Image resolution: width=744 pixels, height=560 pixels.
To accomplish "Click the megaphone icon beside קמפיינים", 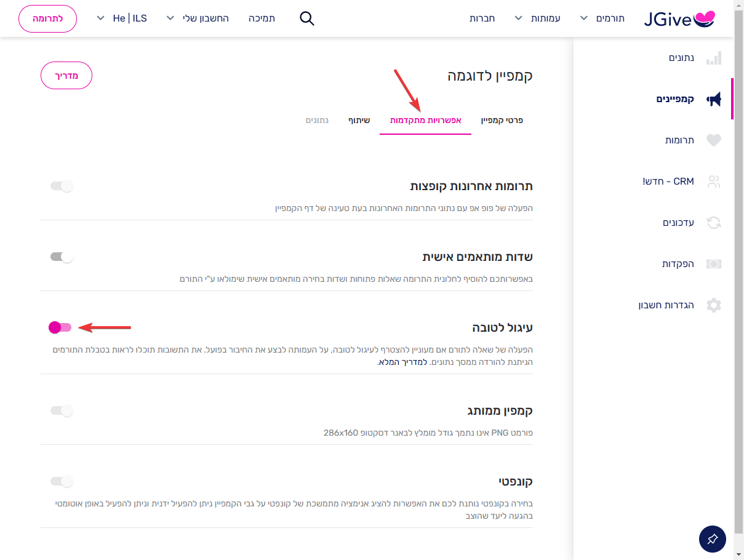I will pos(714,99).
